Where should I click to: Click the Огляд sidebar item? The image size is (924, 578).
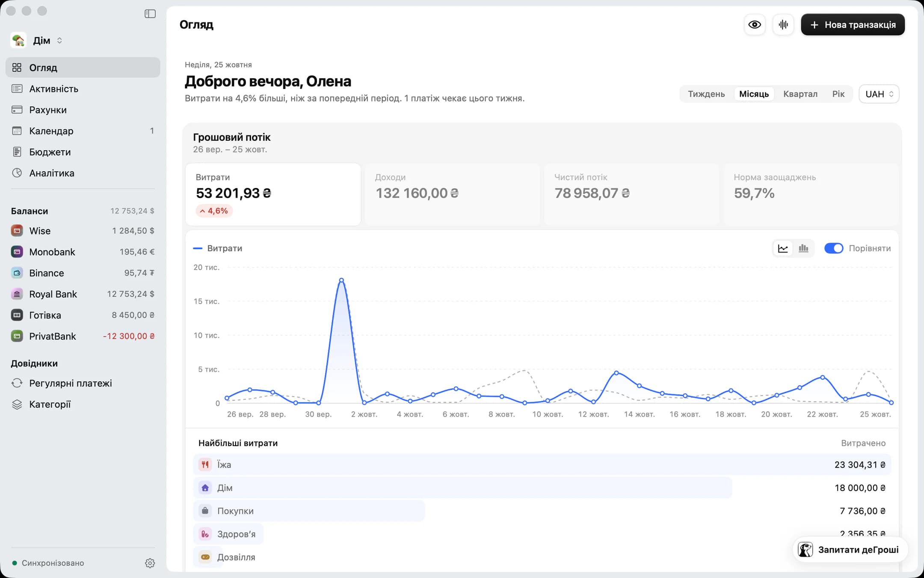pos(83,68)
